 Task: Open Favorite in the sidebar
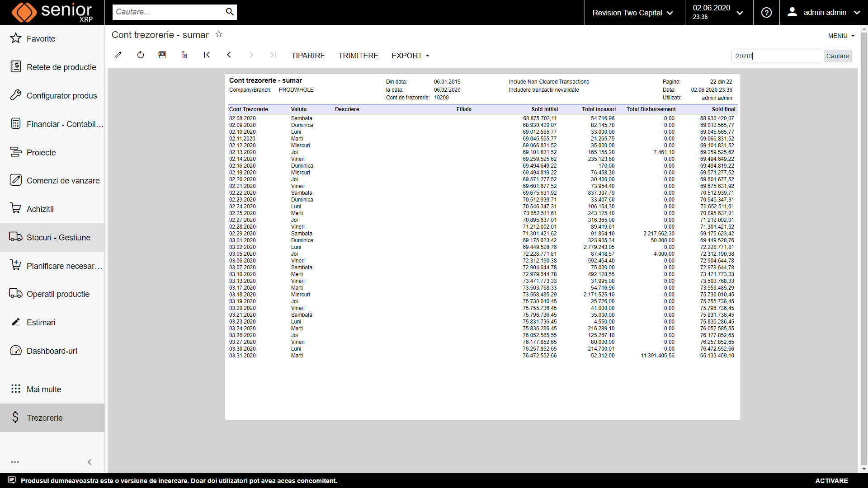(52, 39)
